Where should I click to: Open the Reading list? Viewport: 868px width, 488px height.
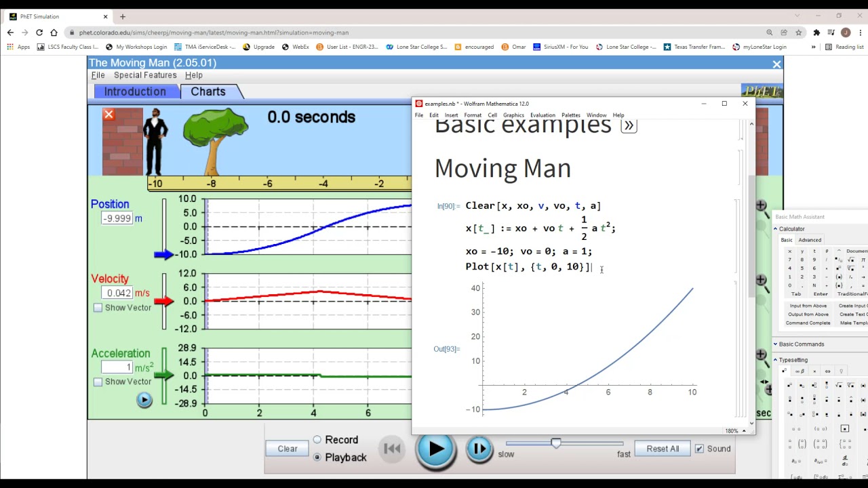845,47
